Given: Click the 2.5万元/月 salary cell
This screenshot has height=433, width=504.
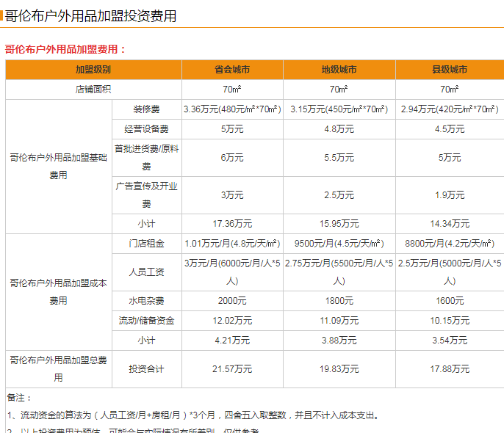Looking at the screenshot, I should pyautogui.click(x=450, y=272).
